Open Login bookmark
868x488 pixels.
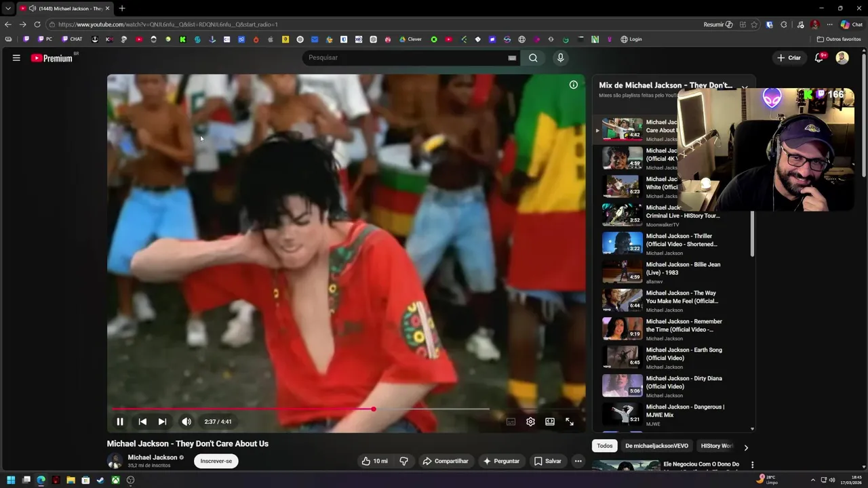(631, 39)
